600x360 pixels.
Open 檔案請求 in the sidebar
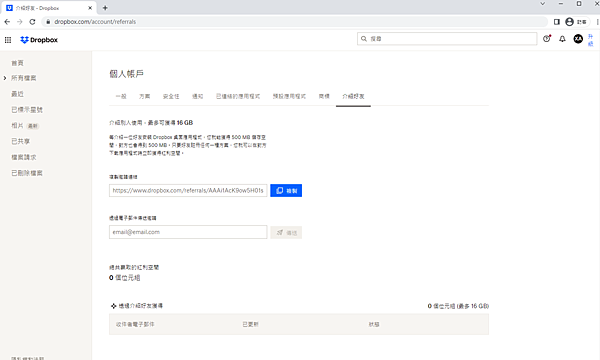[24, 157]
